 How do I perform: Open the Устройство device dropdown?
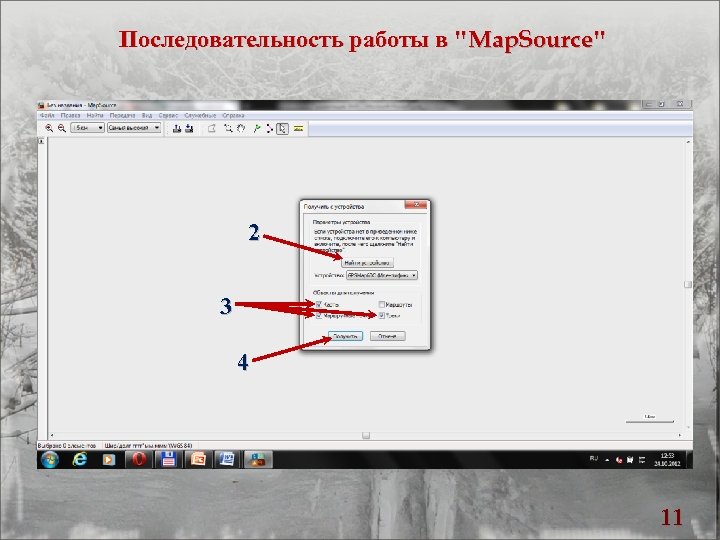coord(382,275)
